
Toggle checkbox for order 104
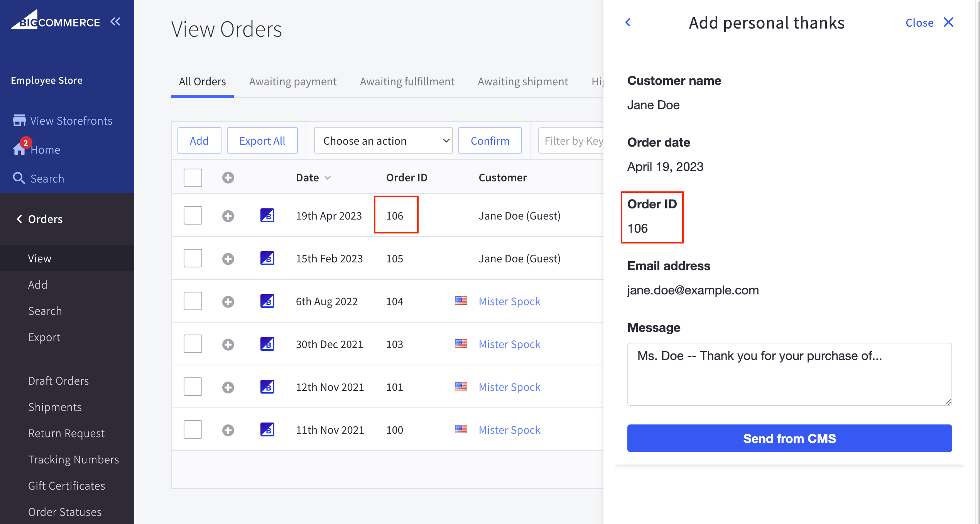click(x=193, y=300)
